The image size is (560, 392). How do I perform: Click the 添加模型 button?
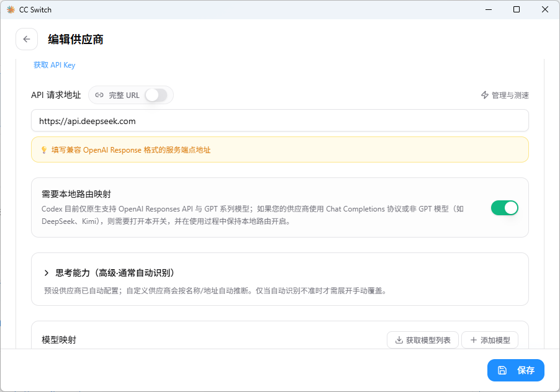[x=490, y=340]
